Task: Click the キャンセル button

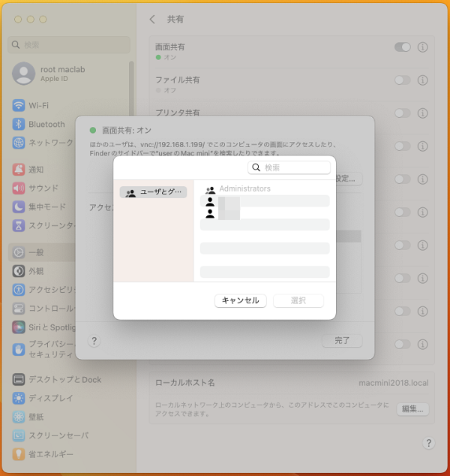Action: click(241, 300)
